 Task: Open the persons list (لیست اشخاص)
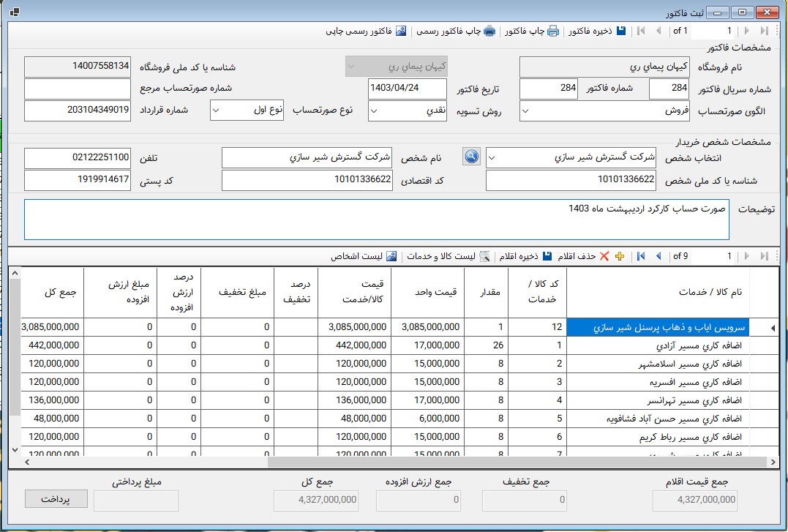(x=391, y=256)
